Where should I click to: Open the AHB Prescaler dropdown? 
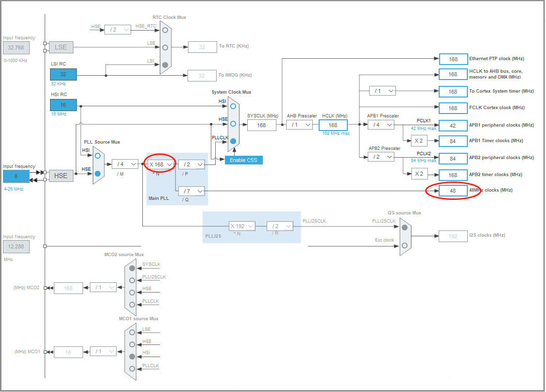299,125
